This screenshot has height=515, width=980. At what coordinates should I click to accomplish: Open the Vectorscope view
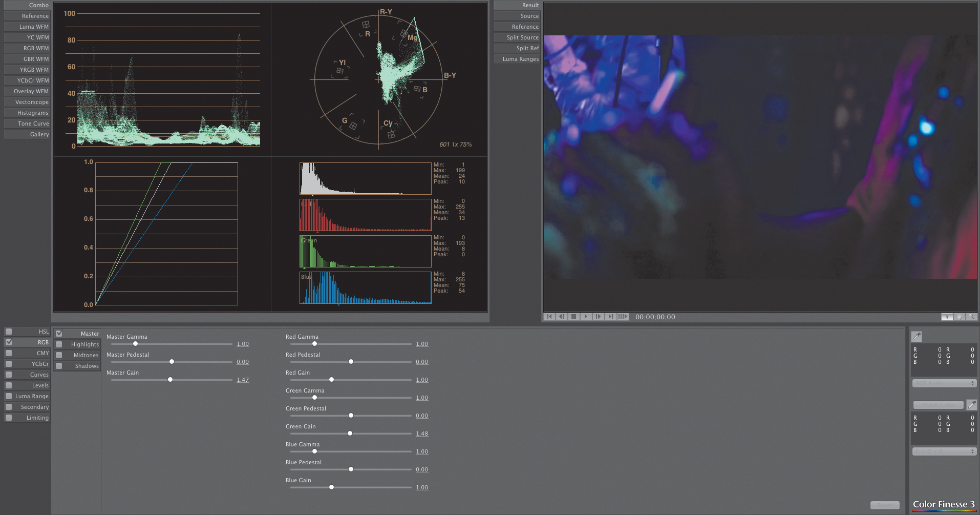click(x=27, y=102)
